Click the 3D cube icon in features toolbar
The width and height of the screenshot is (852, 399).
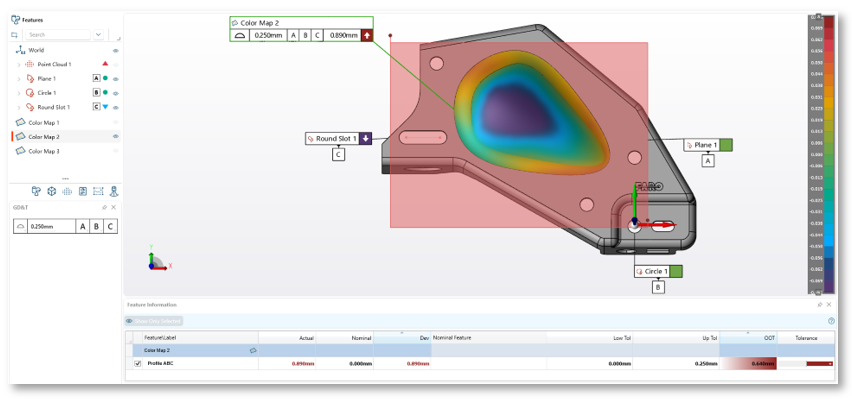tap(52, 191)
